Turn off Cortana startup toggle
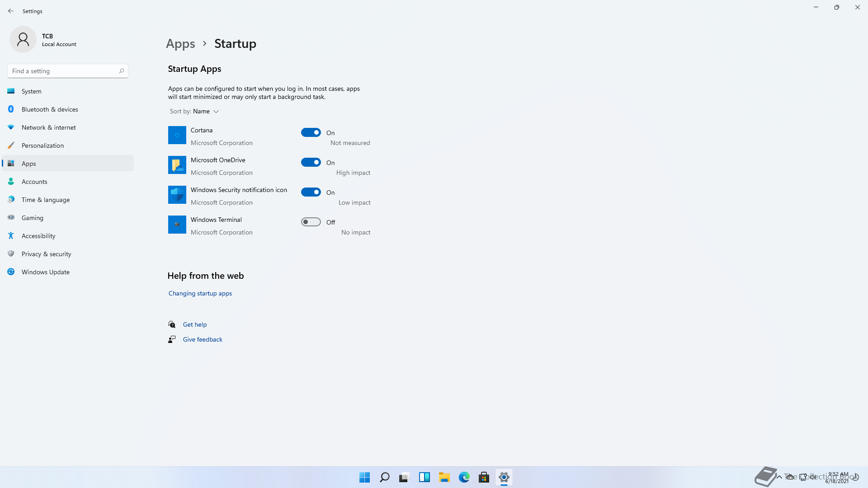Image resolution: width=868 pixels, height=488 pixels. pos(311,132)
